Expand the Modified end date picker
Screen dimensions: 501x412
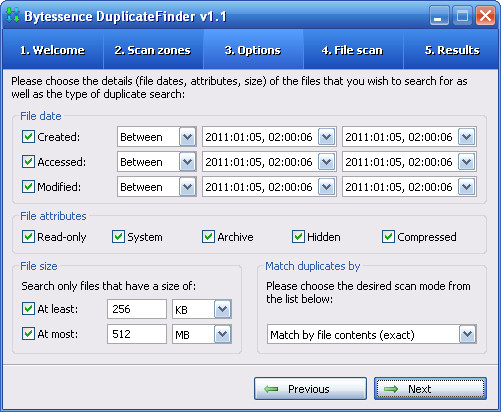(x=466, y=187)
